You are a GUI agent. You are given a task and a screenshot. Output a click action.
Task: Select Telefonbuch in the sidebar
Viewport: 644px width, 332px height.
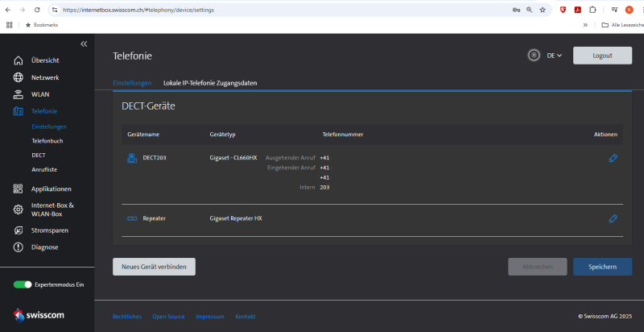pos(47,141)
